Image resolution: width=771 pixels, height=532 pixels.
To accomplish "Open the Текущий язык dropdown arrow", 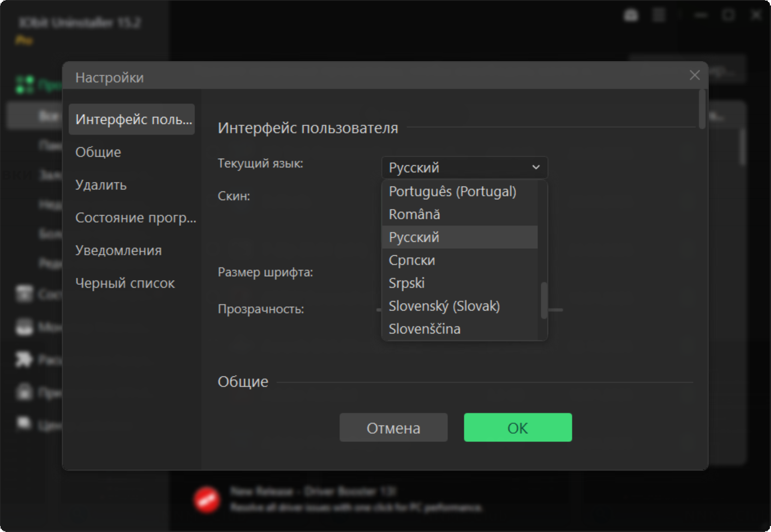I will click(535, 168).
